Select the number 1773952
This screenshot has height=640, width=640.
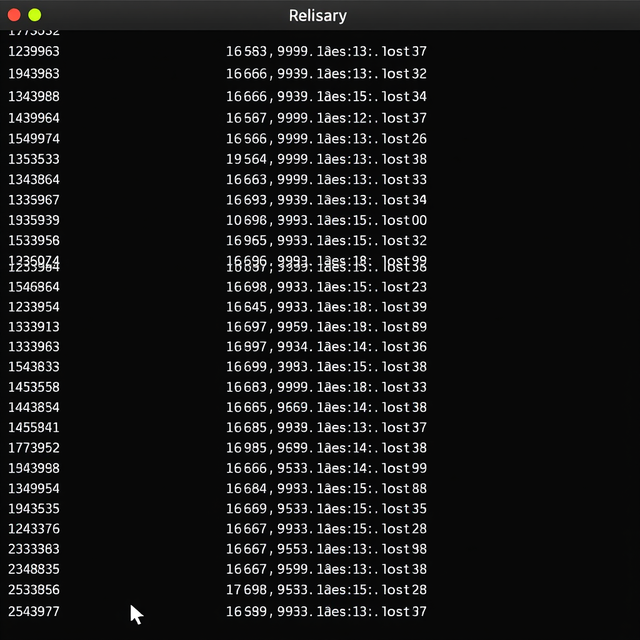(34, 448)
